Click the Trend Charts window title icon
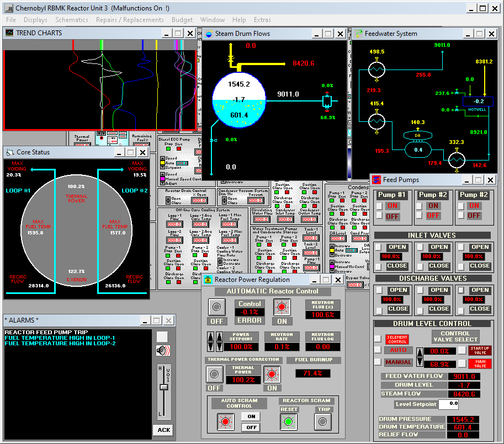This screenshot has height=444, width=504. point(9,33)
